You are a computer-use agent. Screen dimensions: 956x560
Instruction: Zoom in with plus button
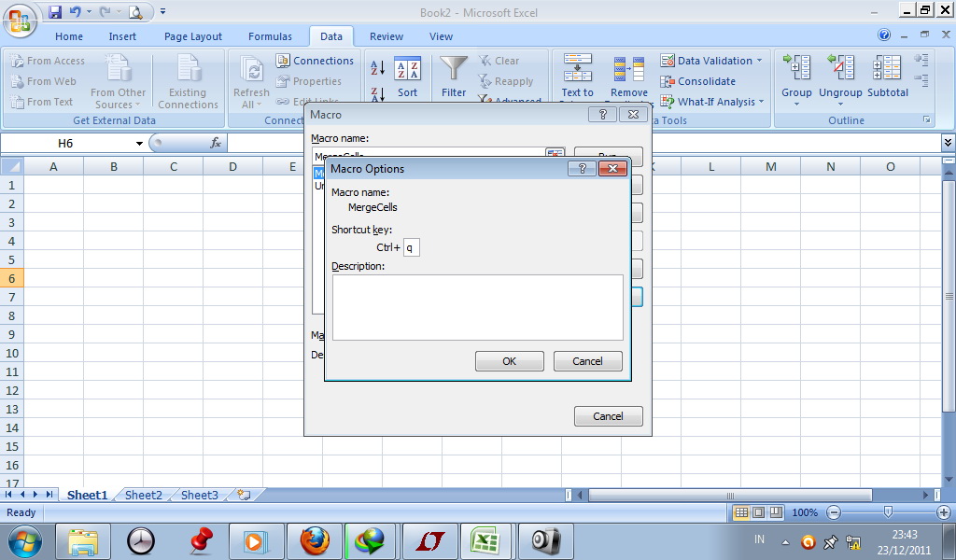click(944, 512)
